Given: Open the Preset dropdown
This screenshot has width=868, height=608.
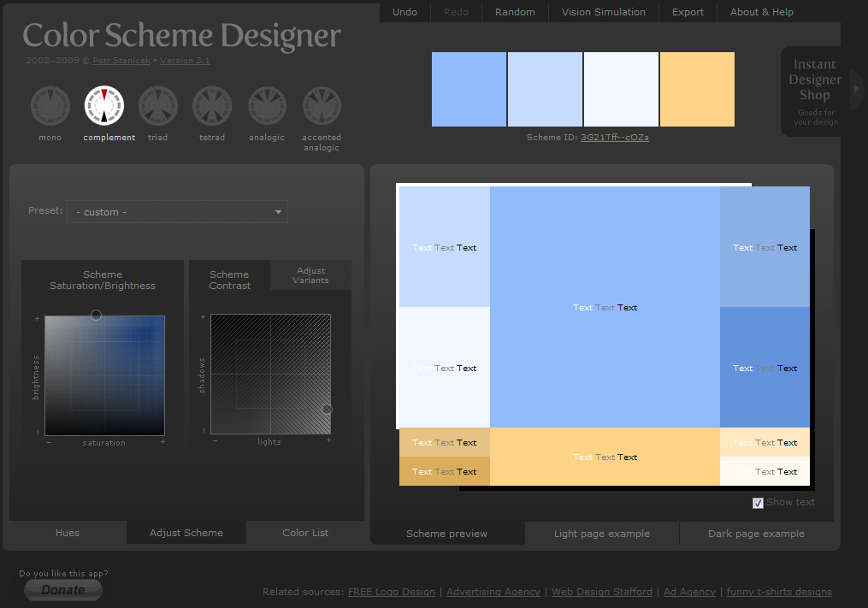Looking at the screenshot, I should click(x=179, y=212).
